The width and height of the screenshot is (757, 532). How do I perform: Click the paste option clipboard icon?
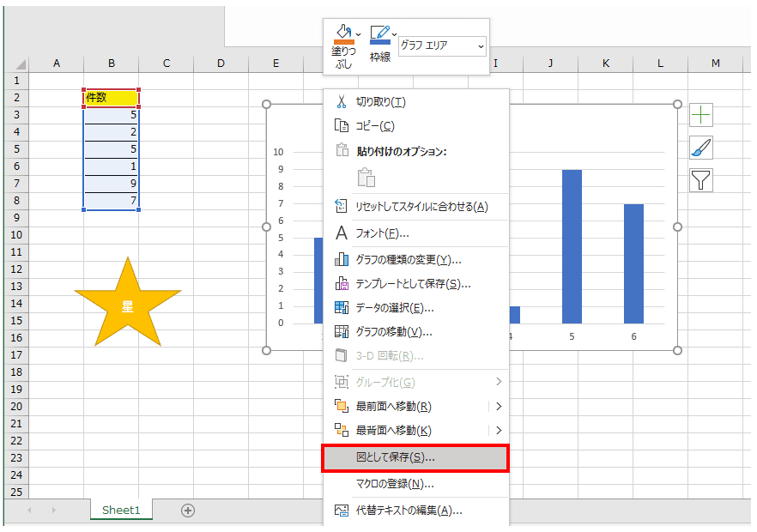tap(366, 178)
